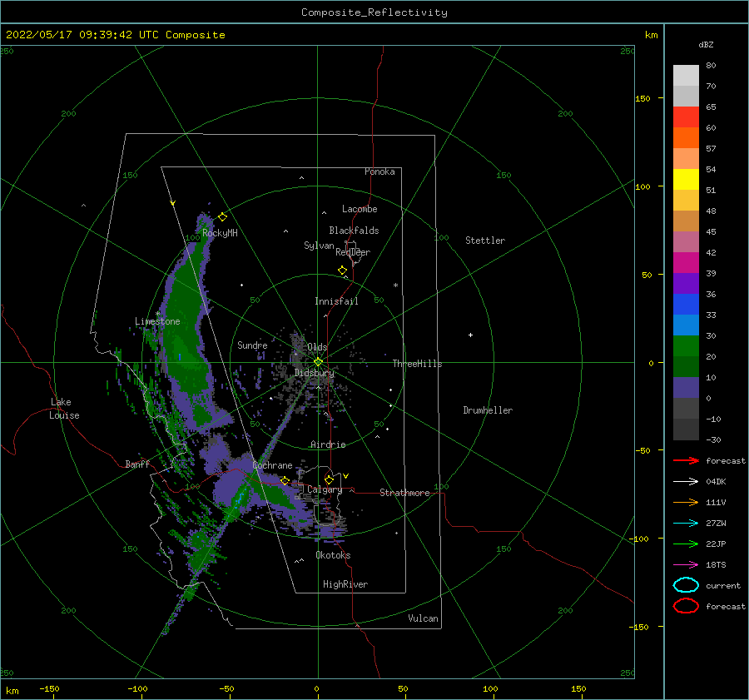The width and height of the screenshot is (749, 700).
Task: Click the Ponoka label
Action: tap(379, 171)
